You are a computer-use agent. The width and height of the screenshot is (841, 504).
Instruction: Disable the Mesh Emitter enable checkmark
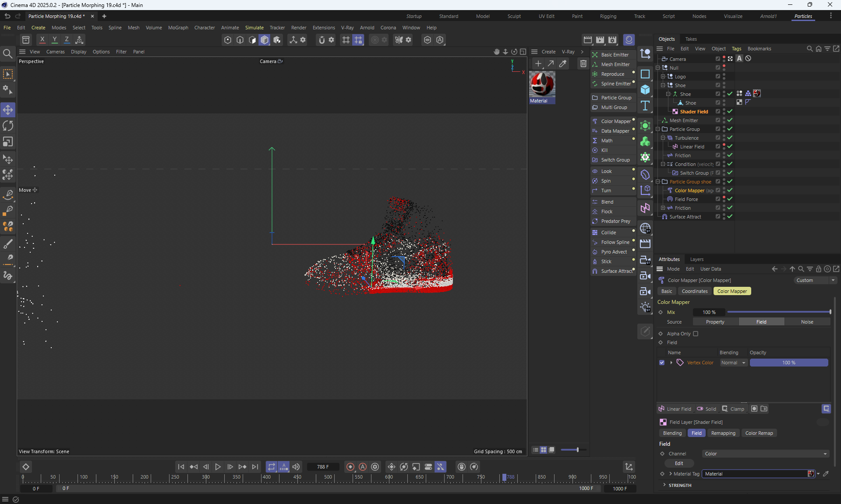point(730,120)
